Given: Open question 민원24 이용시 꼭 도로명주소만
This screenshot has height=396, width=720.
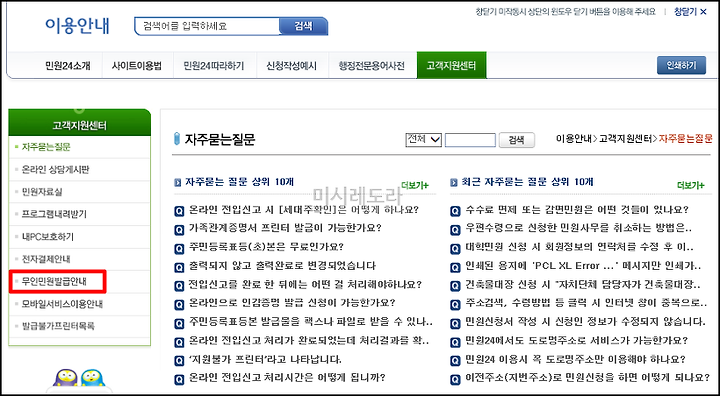Looking at the screenshot, I should pyautogui.click(x=575, y=358).
